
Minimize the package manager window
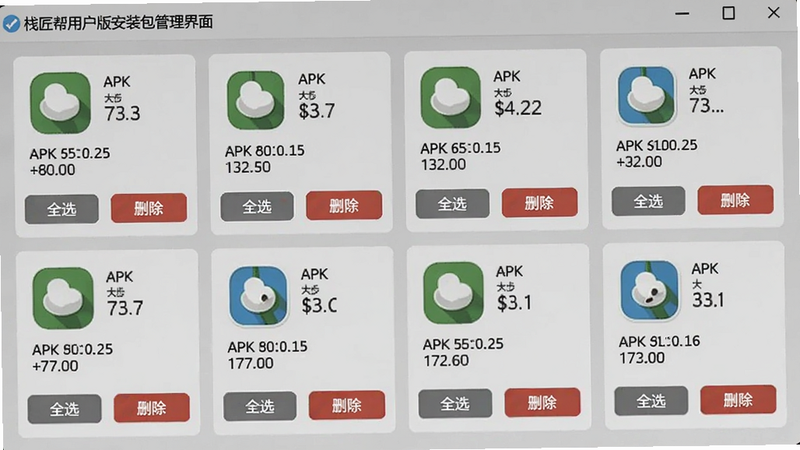pos(682,14)
